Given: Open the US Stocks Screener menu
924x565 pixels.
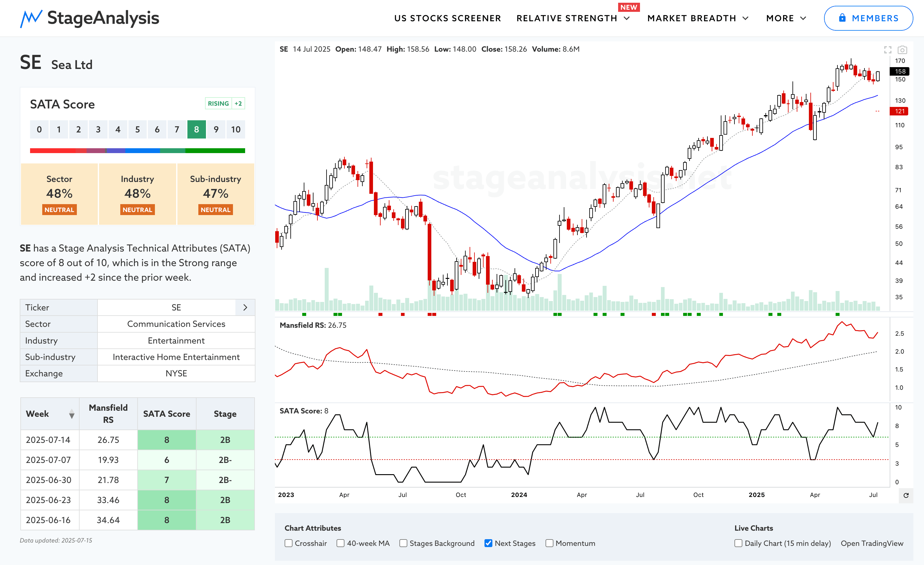Looking at the screenshot, I should tap(447, 18).
